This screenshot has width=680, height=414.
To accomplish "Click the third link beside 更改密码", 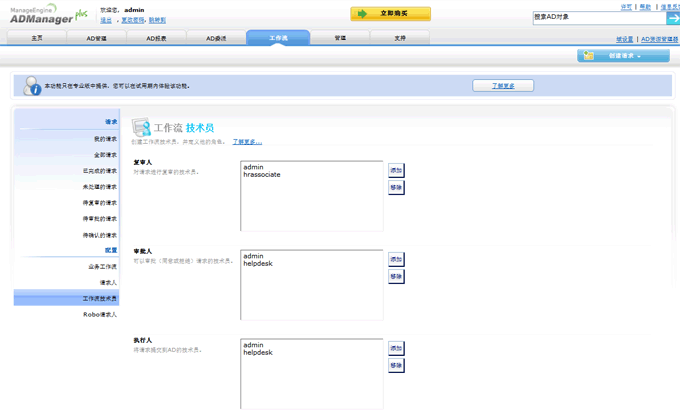I will (x=157, y=20).
